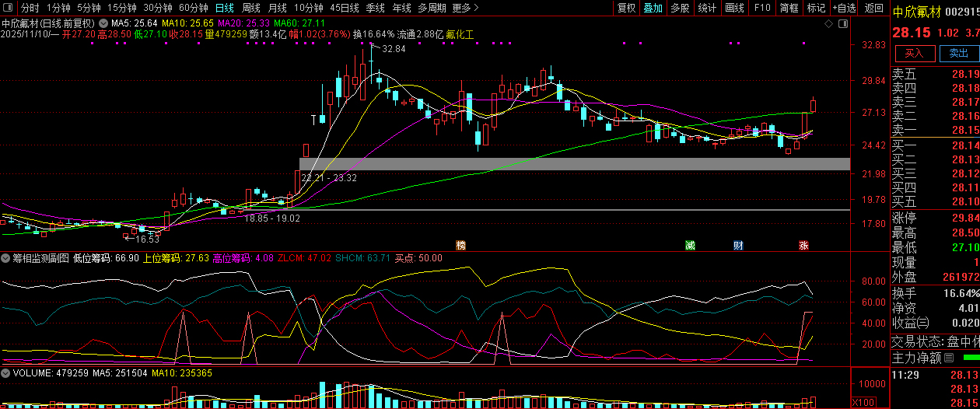
Task: Switch to the 5分钟 period
Action: [x=89, y=8]
